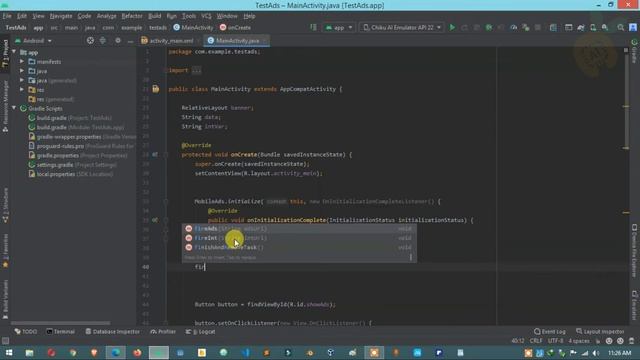The width and height of the screenshot is (640, 360).
Task: Click MainActivity in the breadcrumb bar
Action: (x=193, y=27)
